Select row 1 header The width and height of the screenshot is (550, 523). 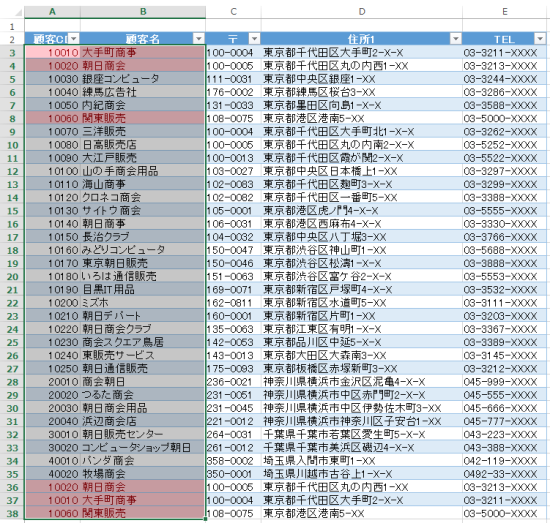point(12,26)
